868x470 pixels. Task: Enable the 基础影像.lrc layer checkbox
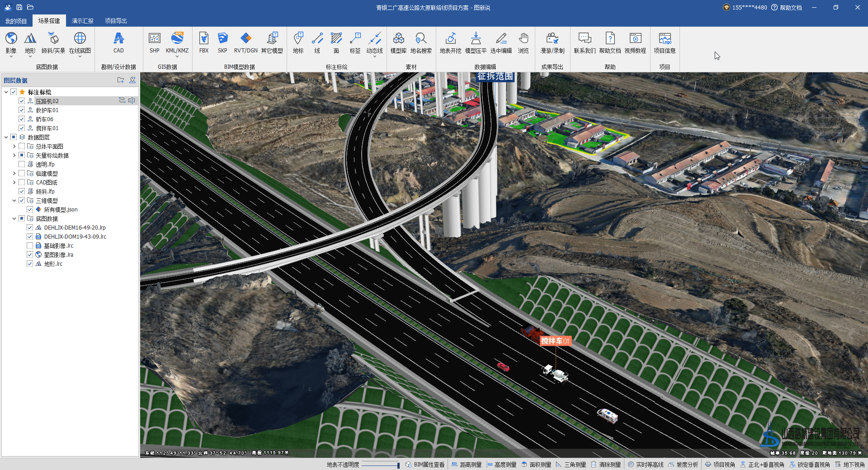click(30, 245)
